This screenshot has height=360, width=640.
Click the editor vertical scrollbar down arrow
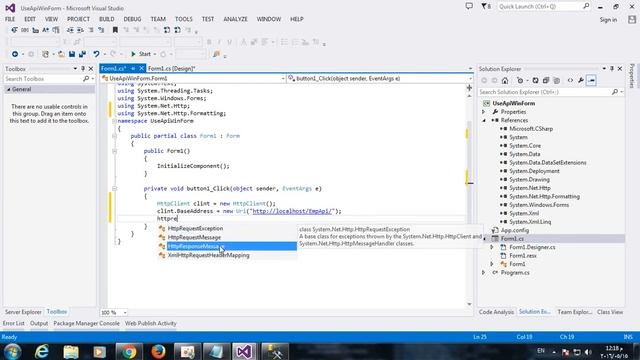coord(469,304)
